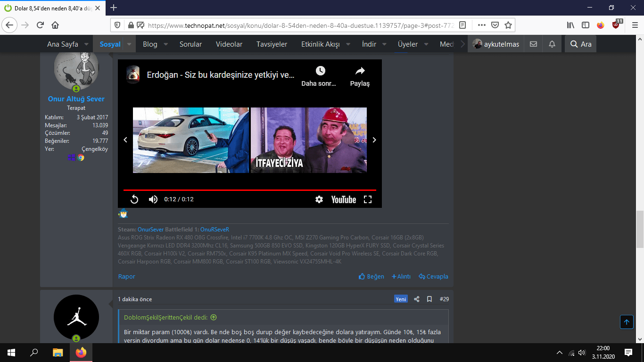Click the scroll-to-top arrow button
The width and height of the screenshot is (644, 362).
click(627, 322)
